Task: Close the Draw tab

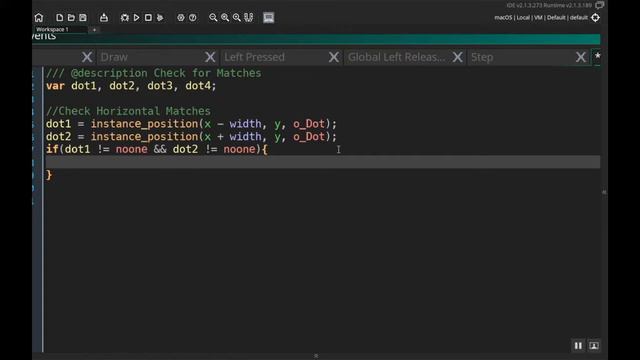Action: (x=210, y=57)
